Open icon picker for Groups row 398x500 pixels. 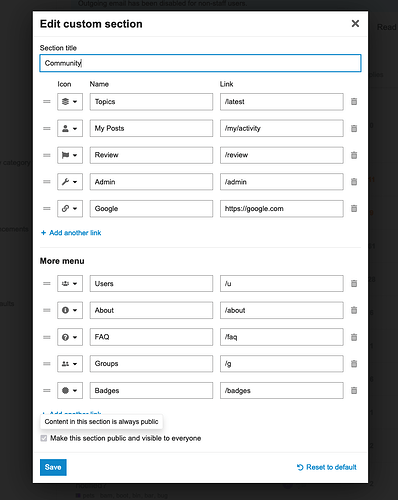[x=70, y=364]
